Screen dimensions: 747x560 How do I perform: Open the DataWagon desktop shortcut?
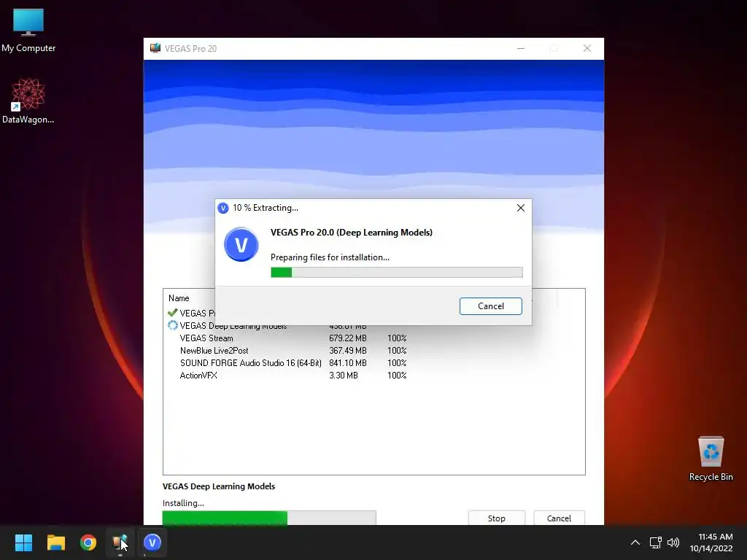pyautogui.click(x=28, y=101)
